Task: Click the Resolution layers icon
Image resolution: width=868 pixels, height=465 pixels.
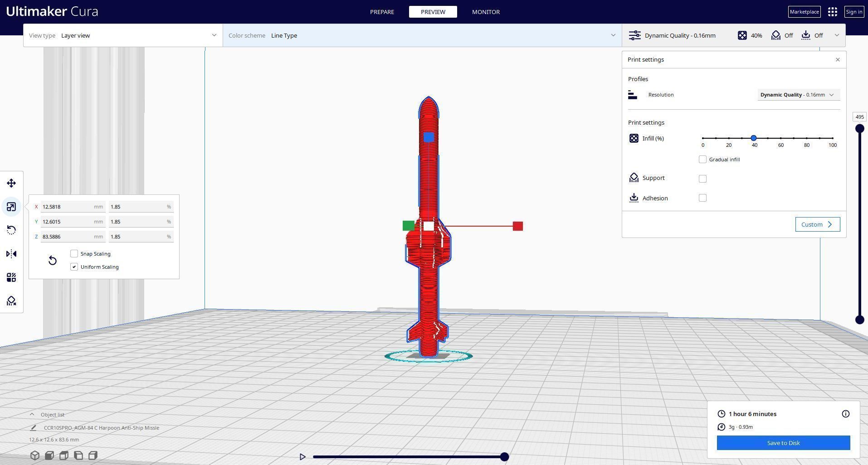Action: coord(633,95)
